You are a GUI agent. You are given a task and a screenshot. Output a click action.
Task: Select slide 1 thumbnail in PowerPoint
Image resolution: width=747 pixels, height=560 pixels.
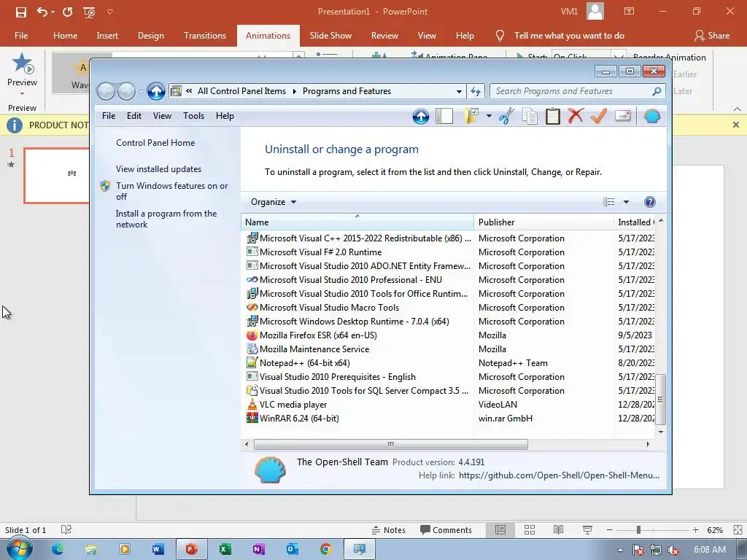click(x=57, y=176)
